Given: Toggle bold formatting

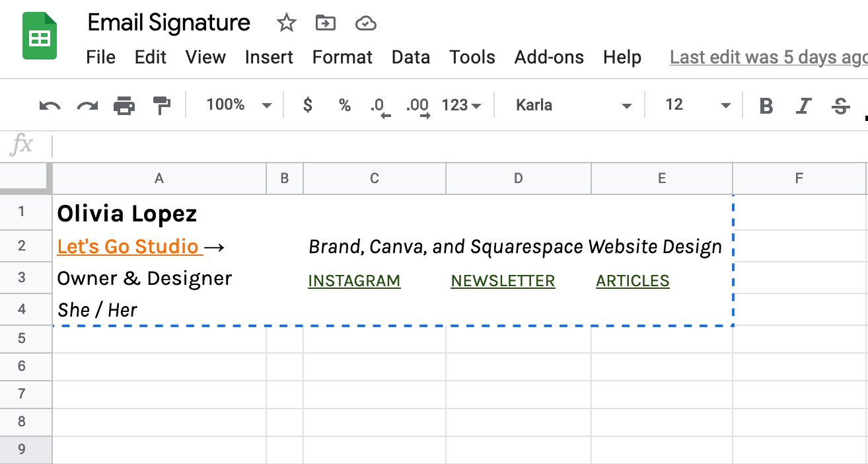Looking at the screenshot, I should click(x=766, y=105).
